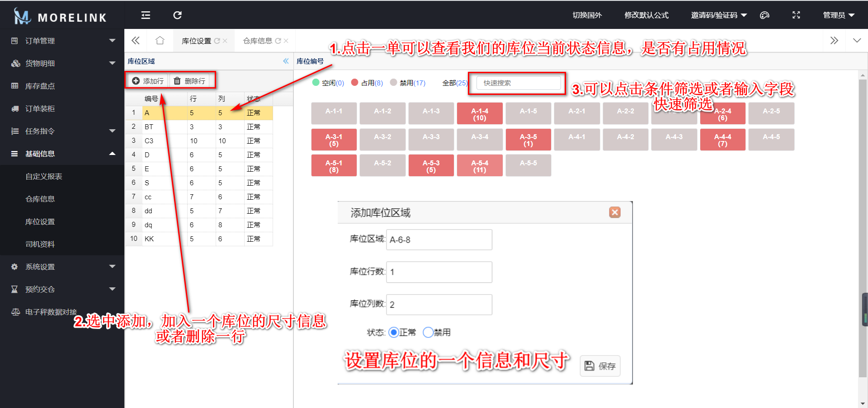
Task: Filter locations by 占用(8) status
Action: pos(367,83)
